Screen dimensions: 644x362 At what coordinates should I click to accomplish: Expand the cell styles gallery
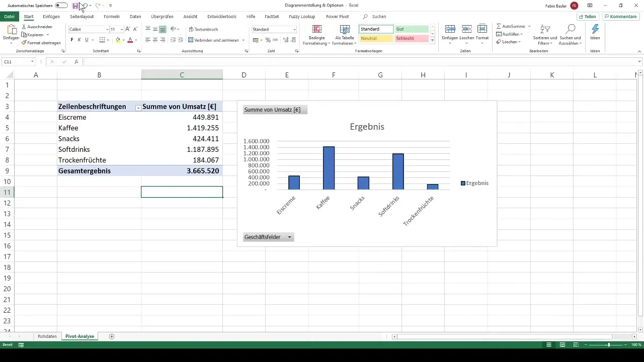[433, 40]
